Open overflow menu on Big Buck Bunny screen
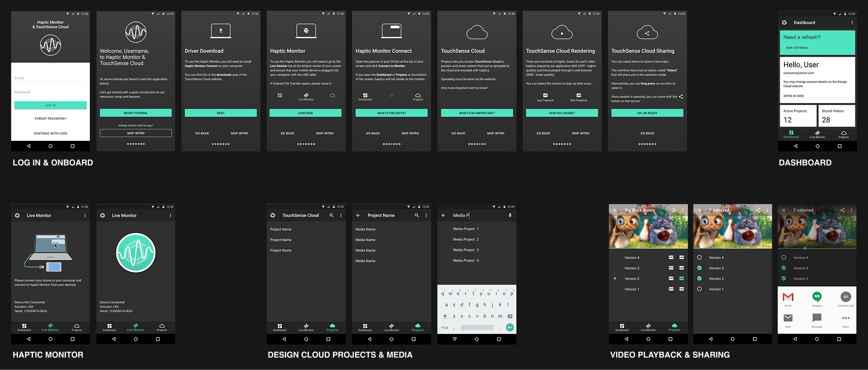This screenshot has width=868, height=370. point(683,210)
